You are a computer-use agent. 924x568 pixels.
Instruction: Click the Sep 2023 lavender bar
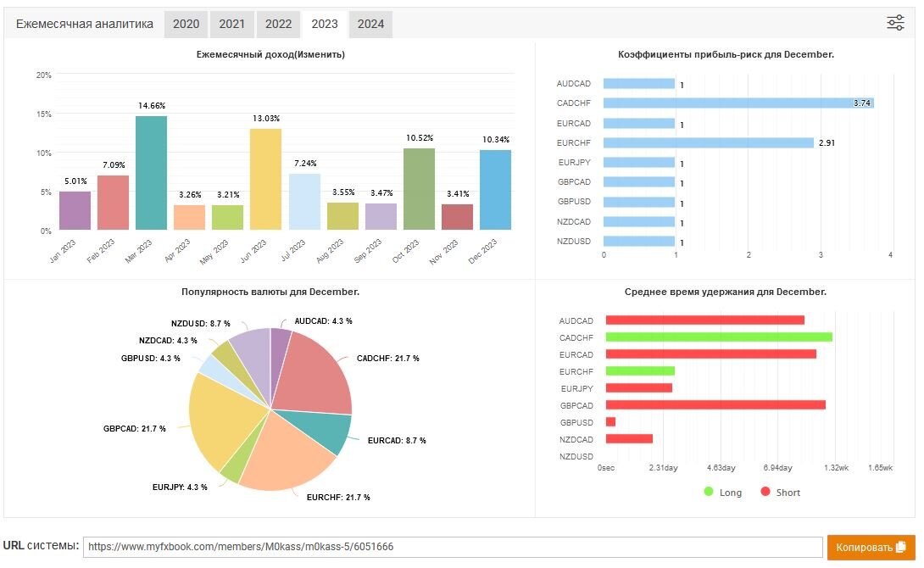381,216
